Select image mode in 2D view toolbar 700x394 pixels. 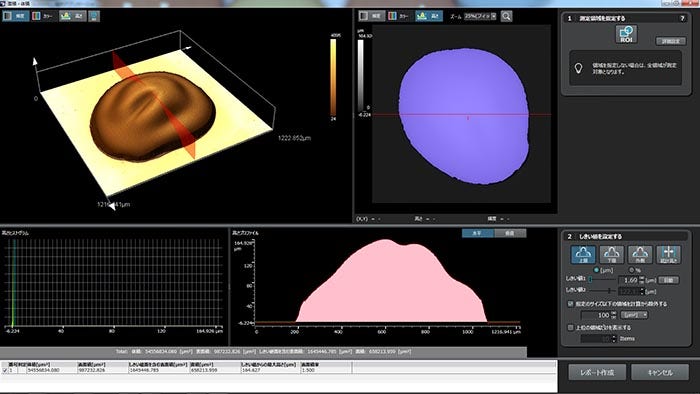click(x=371, y=16)
